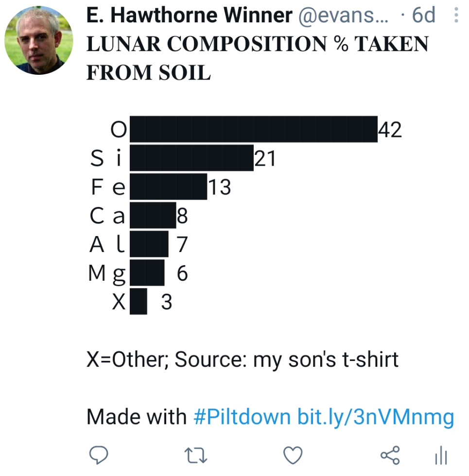Viewport: 469px width, 476px height.
Task: Click the Si bar labeled 21
Action: click(191, 158)
